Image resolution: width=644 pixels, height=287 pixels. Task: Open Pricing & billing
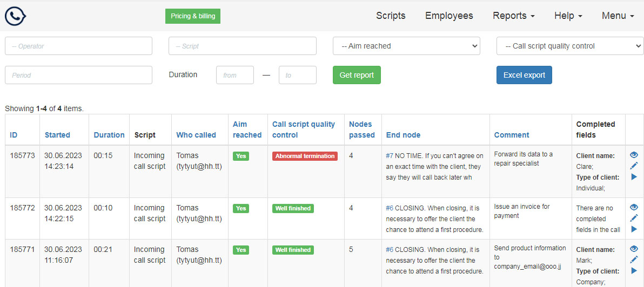[x=193, y=16]
